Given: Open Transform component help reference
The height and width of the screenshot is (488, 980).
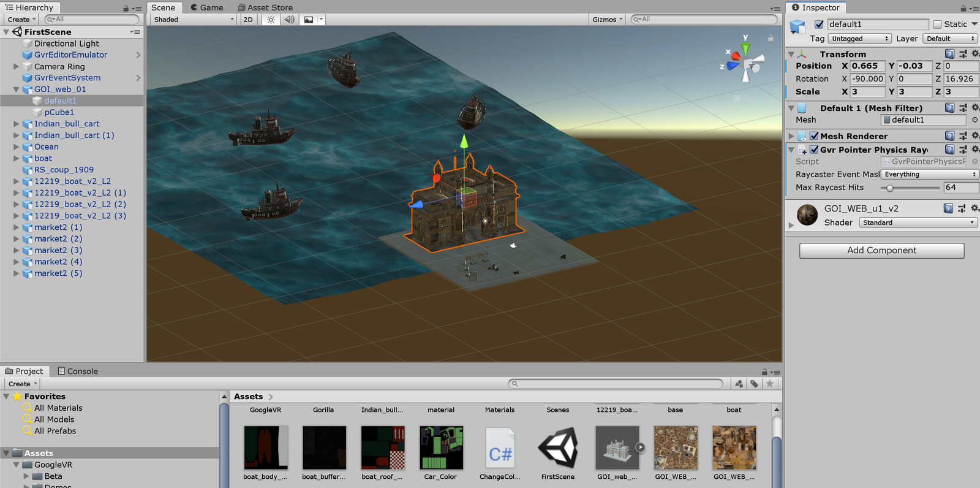Looking at the screenshot, I should tap(949, 54).
